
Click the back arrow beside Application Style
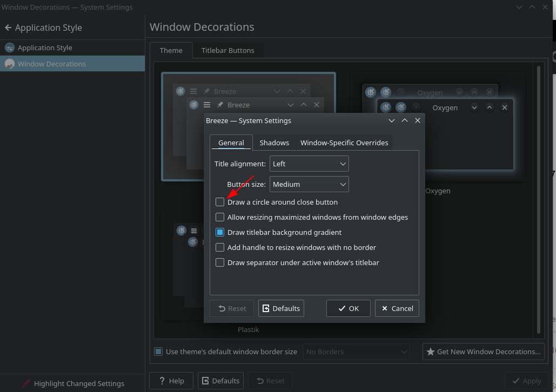[8, 28]
